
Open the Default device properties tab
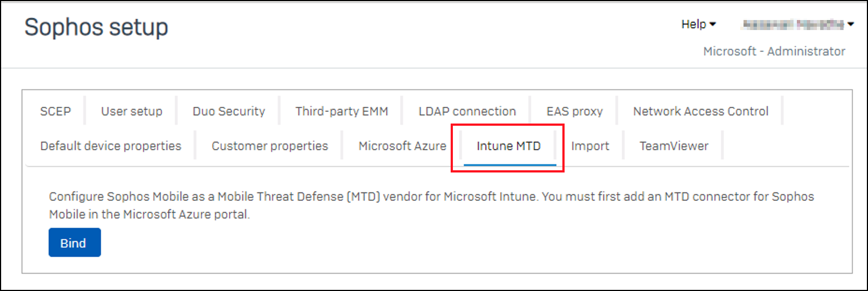(111, 146)
